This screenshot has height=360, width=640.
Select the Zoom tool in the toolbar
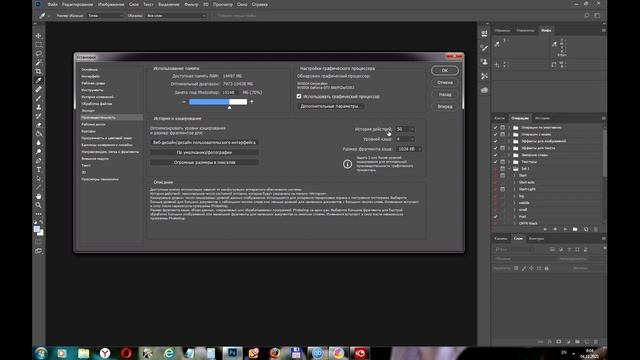click(38, 205)
